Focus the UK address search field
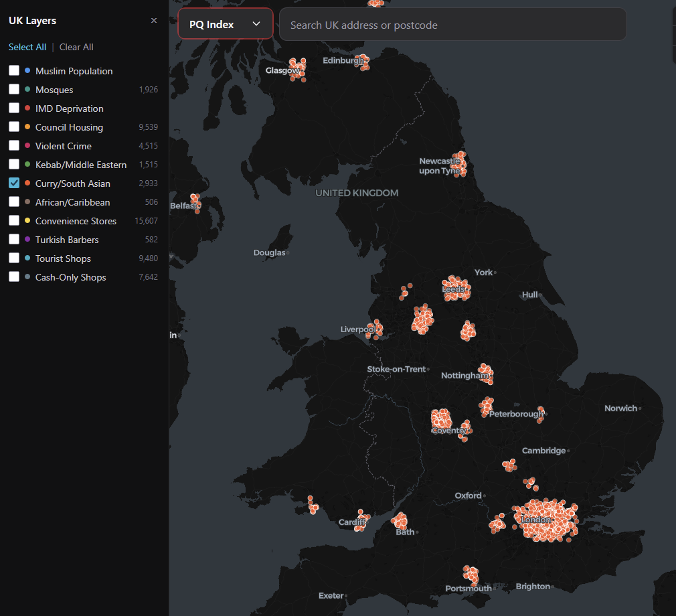Viewport: 676px width, 616px height. [x=452, y=25]
